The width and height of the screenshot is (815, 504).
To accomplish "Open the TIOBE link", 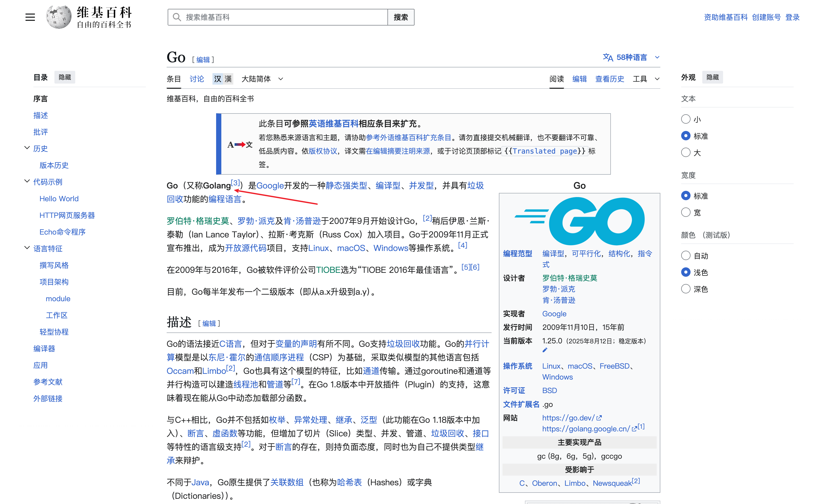I will pos(328,270).
